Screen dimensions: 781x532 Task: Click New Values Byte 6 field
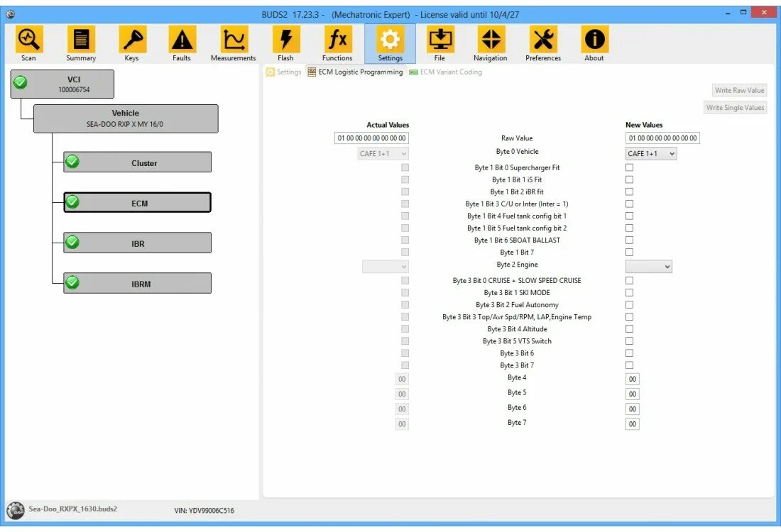[632, 409]
